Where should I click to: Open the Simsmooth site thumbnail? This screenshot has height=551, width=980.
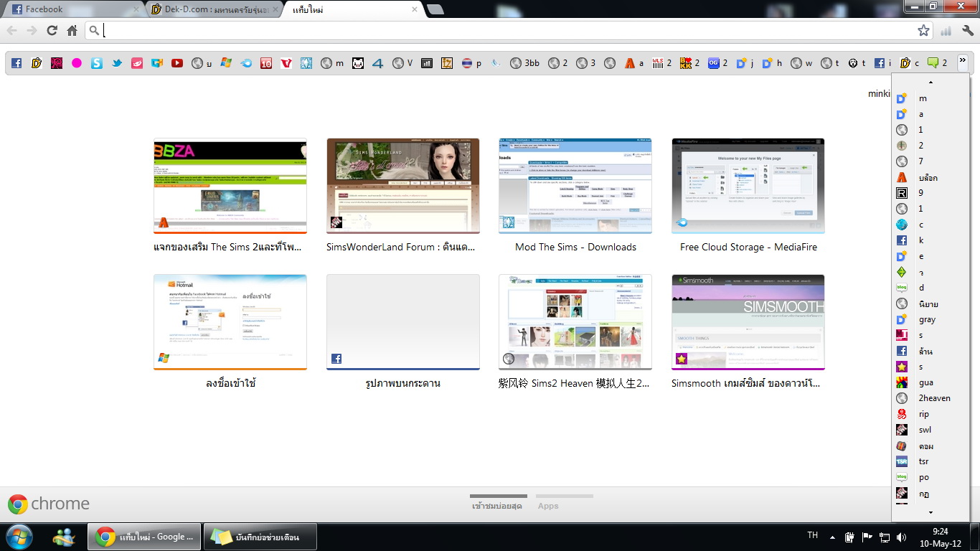pyautogui.click(x=748, y=322)
